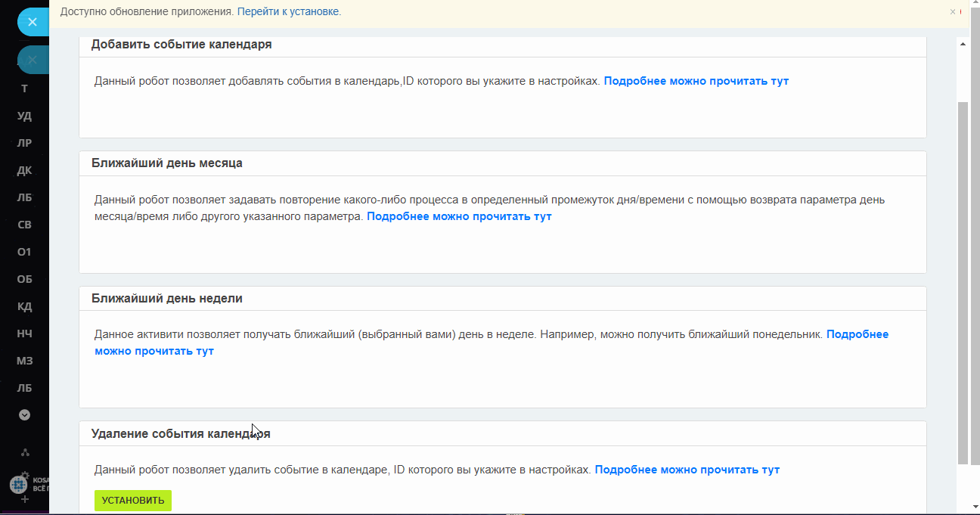Click the plus icon at the sidebar bottom
This screenshot has height=515, width=980.
coord(24,500)
